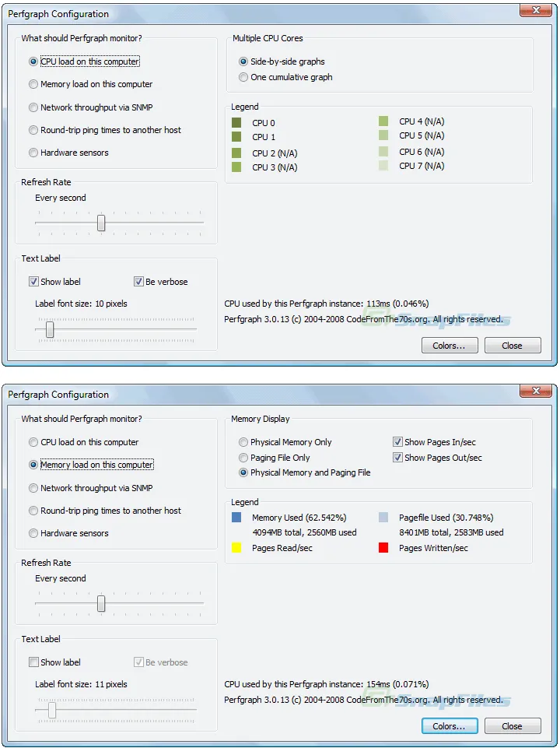
Task: Toggle Be verbose checkbox in top window
Action: (x=138, y=282)
